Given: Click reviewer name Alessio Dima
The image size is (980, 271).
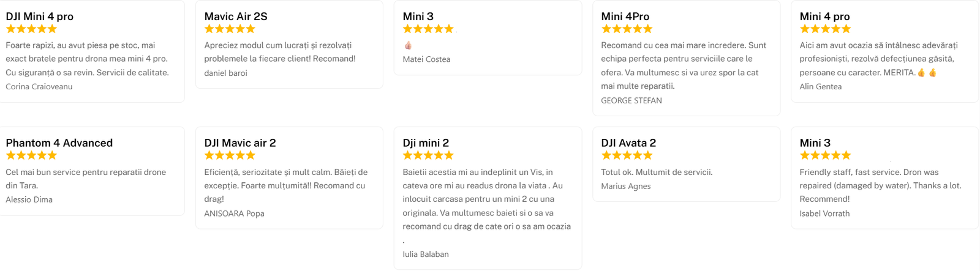Looking at the screenshot, I should pyautogui.click(x=29, y=199).
